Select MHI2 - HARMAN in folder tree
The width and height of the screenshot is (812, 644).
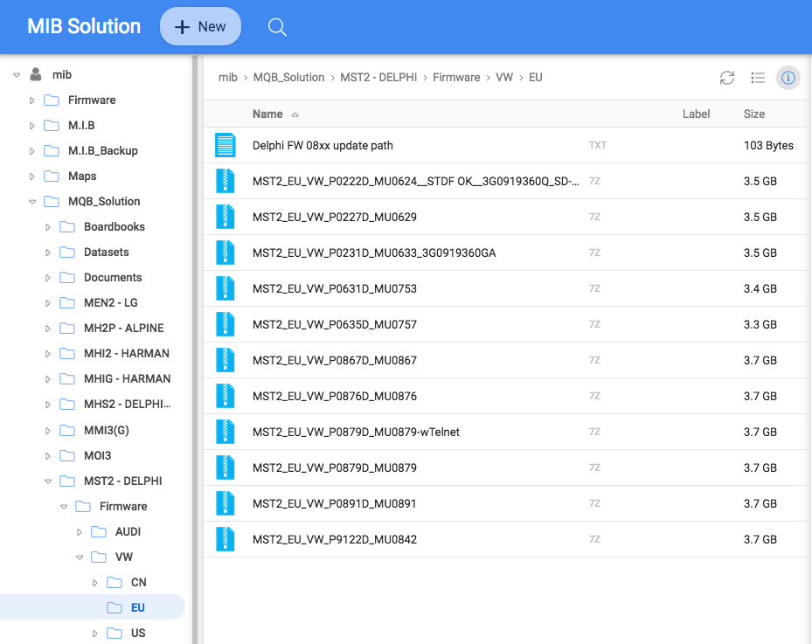127,354
